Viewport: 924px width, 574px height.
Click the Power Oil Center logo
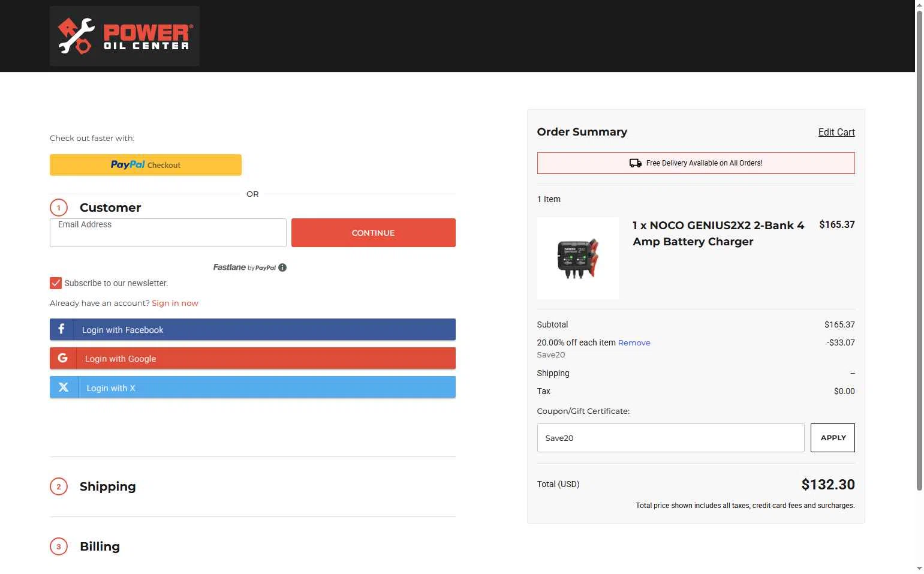[125, 36]
